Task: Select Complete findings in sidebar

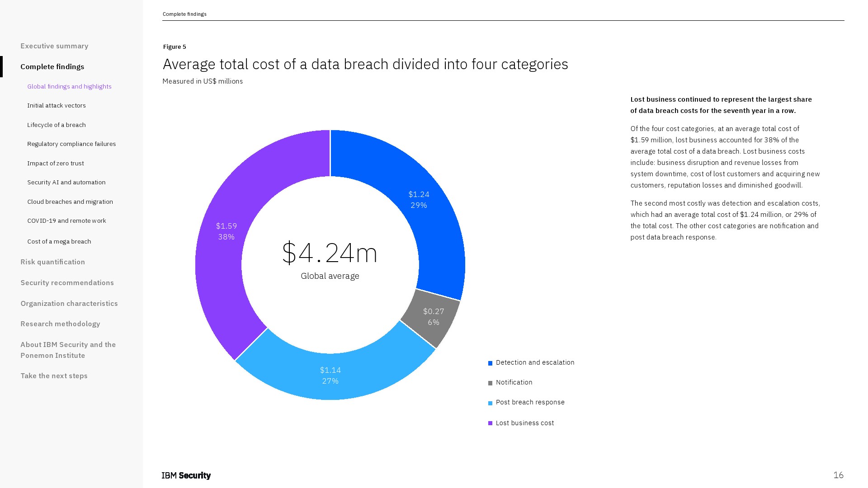Action: tap(52, 67)
